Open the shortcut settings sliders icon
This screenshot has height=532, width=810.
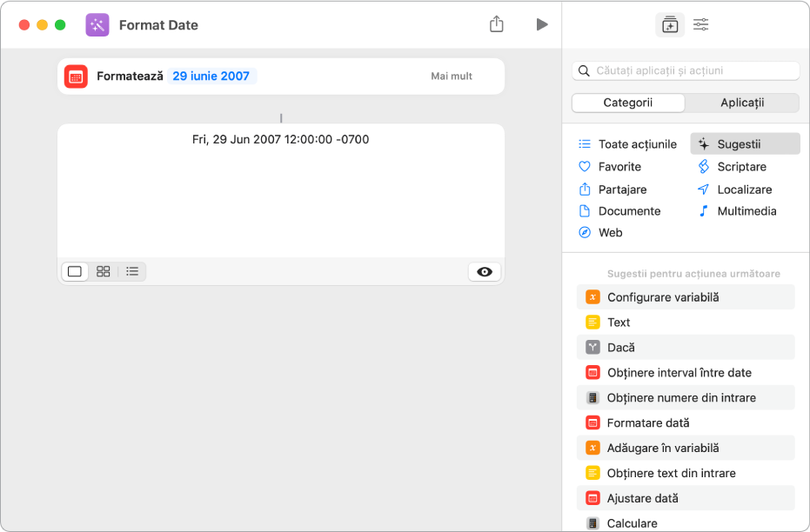(700, 24)
